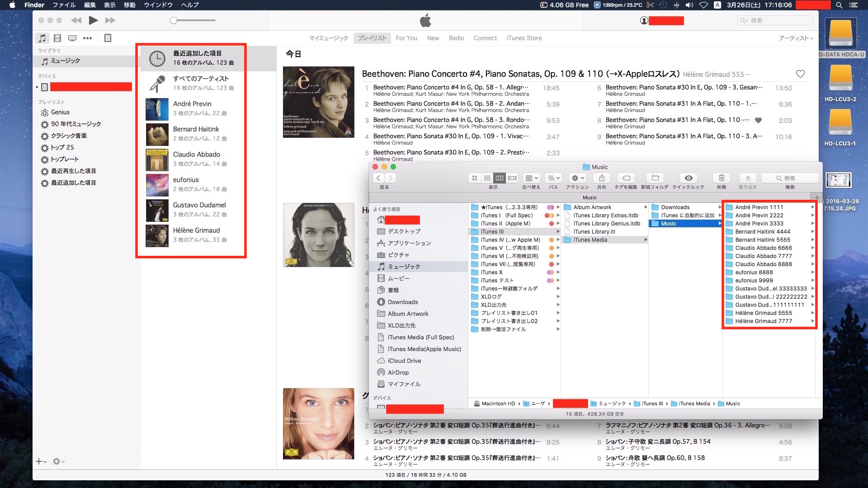Switch Finder to icon view mode
868x488 pixels.
(x=475, y=178)
